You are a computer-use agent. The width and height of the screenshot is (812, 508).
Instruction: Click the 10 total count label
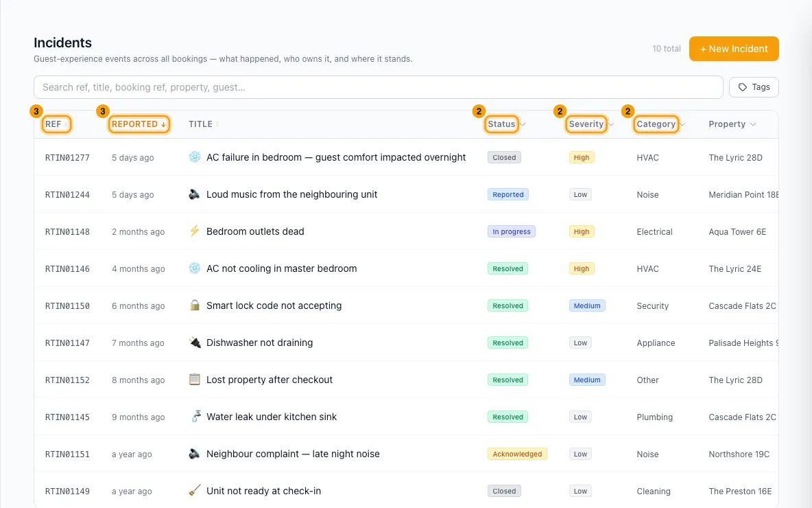[666, 49]
